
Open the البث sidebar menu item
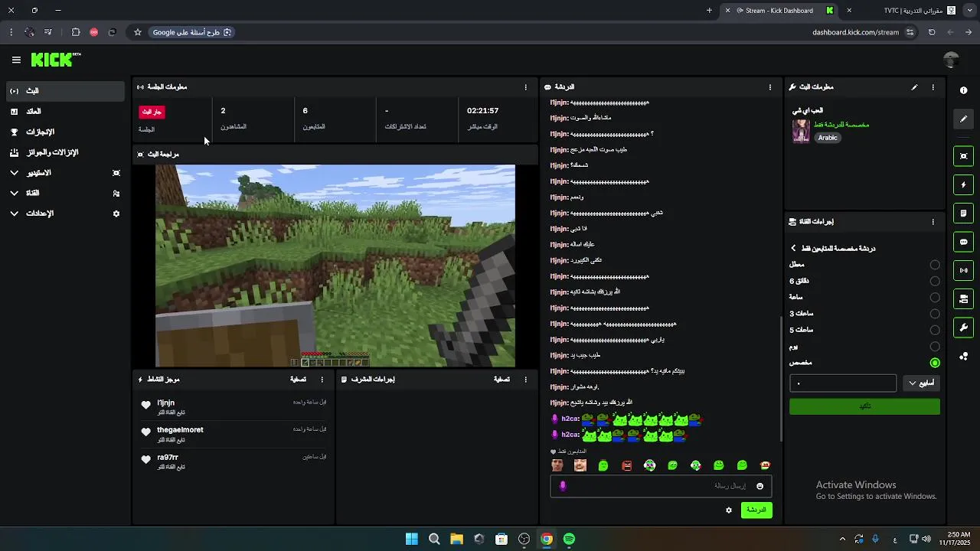click(x=64, y=91)
